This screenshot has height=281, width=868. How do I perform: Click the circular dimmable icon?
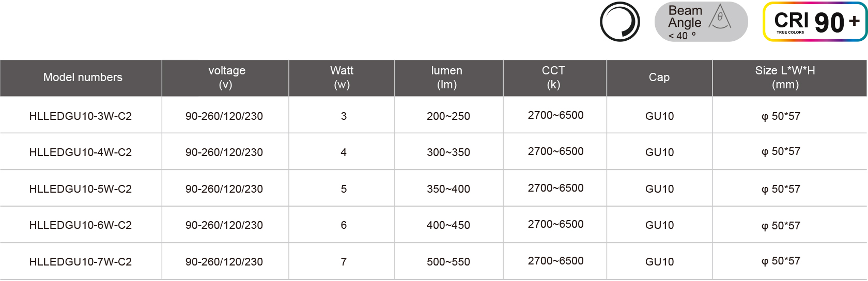pos(619,22)
